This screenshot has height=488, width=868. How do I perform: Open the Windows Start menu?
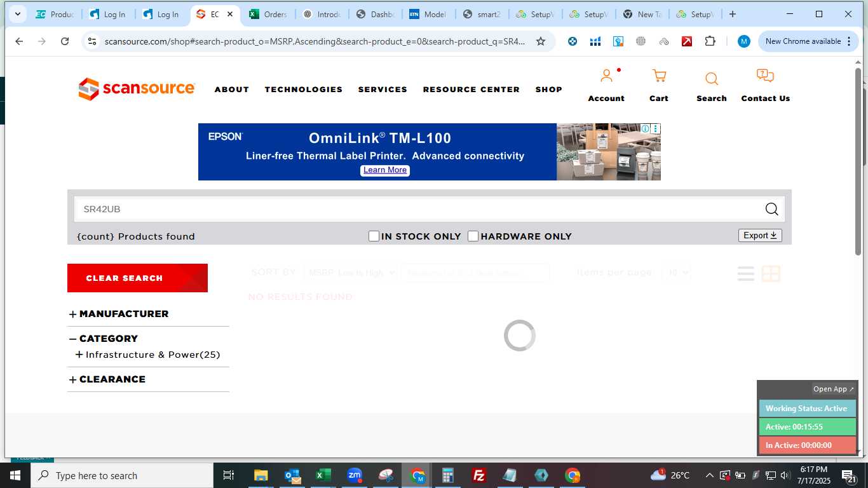[x=15, y=475]
